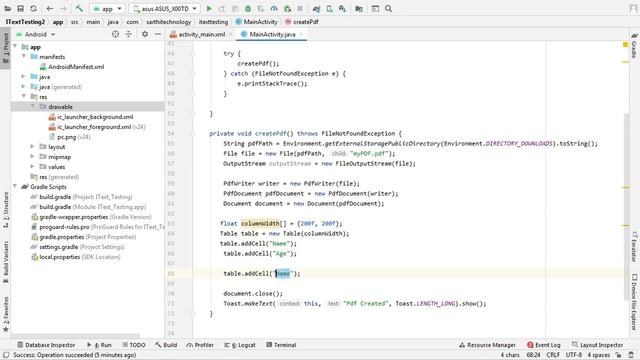This screenshot has width=640, height=360.
Task: Toggle the Device File Explorer side button
Action: click(634, 302)
